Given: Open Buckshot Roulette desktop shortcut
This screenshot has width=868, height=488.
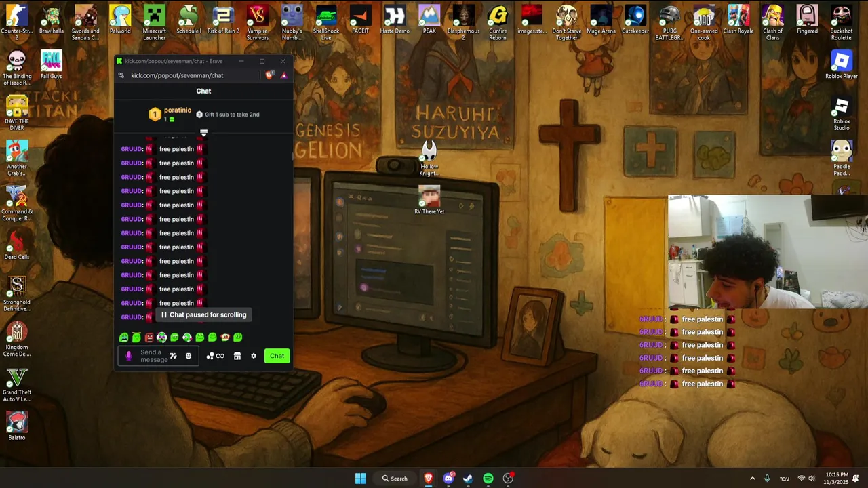Looking at the screenshot, I should pos(842,22).
